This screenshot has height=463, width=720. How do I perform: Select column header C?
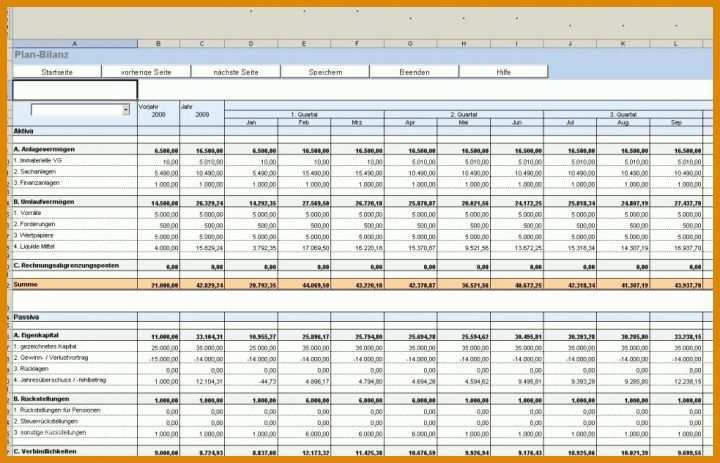[x=202, y=44]
